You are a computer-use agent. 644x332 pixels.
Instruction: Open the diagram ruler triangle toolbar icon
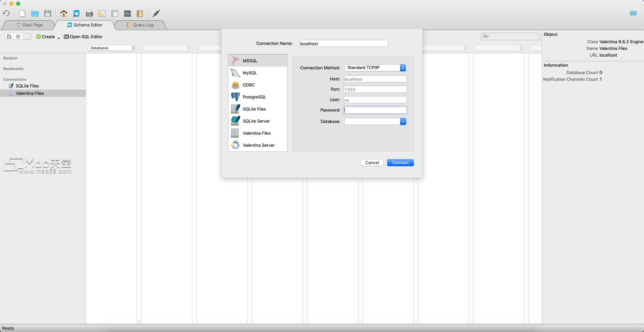click(x=102, y=13)
